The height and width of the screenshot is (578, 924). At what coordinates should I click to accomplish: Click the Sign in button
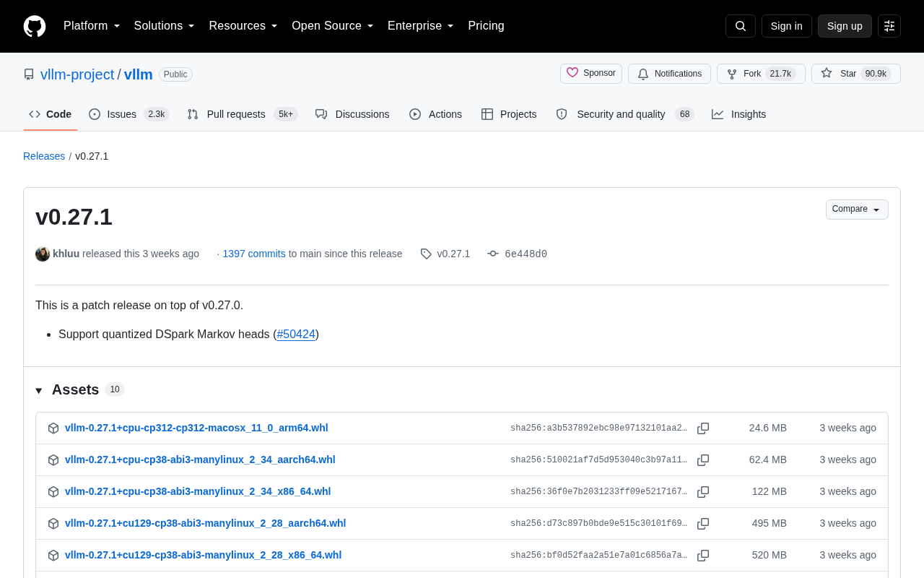(x=786, y=26)
